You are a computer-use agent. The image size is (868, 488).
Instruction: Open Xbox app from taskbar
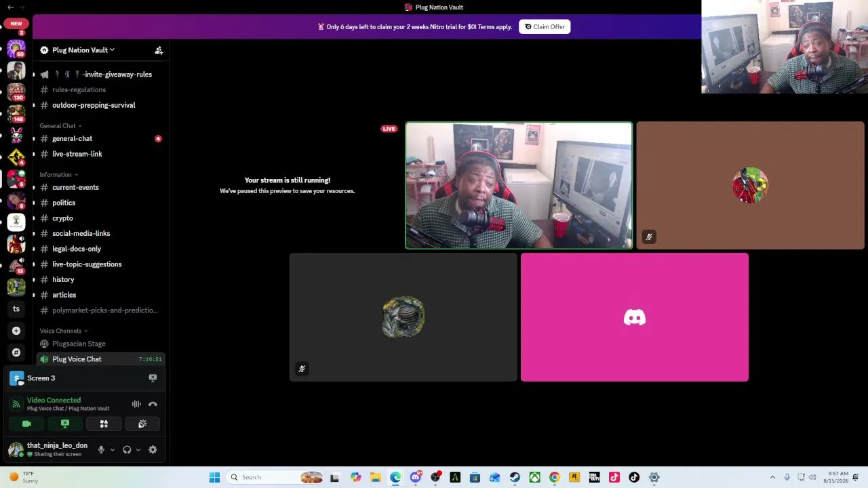tap(534, 477)
